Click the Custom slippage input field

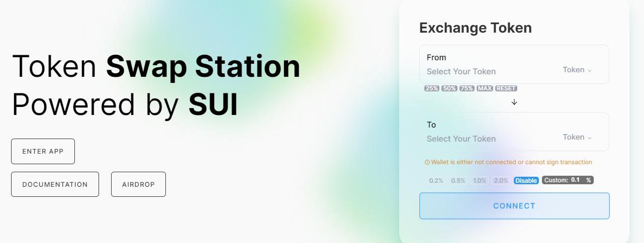[576, 180]
